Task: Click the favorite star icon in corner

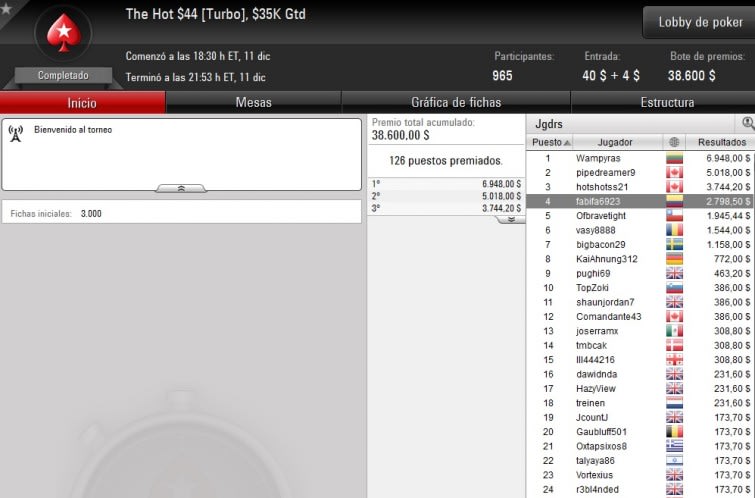Action: point(5,8)
